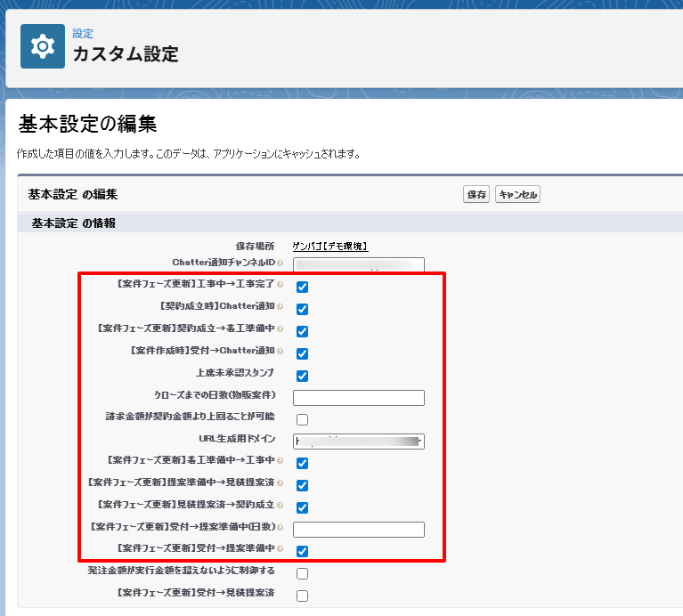
Task: Click help icon next to 受付→提案準備中(日数)
Action: click(281, 528)
